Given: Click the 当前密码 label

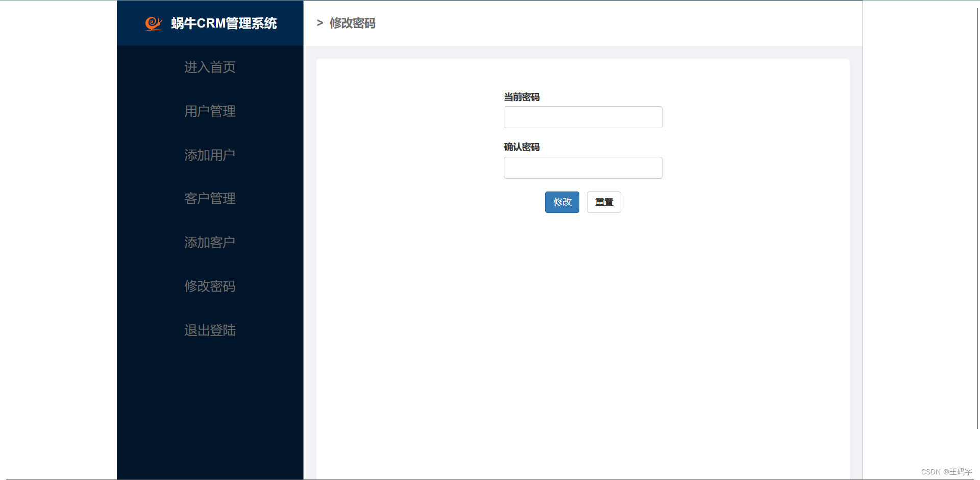Looking at the screenshot, I should tap(522, 97).
